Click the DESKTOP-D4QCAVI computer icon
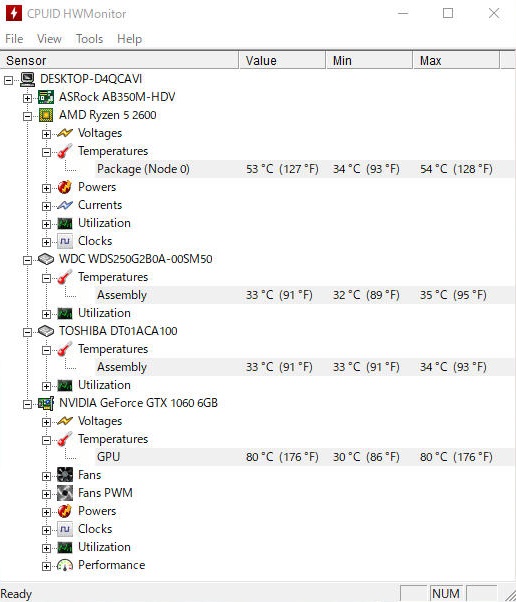Viewport: 516px width, 602px height. (x=27, y=79)
